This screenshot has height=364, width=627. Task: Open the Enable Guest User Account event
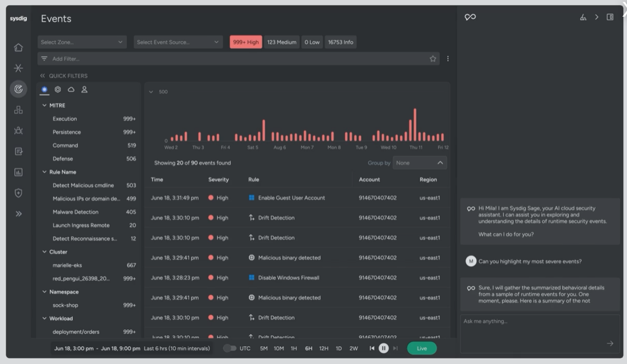point(291,198)
